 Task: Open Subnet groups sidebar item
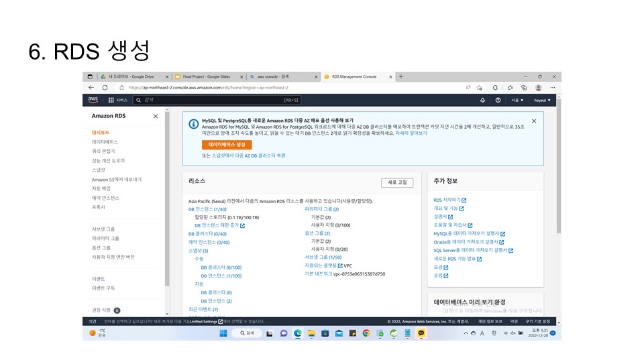click(103, 229)
